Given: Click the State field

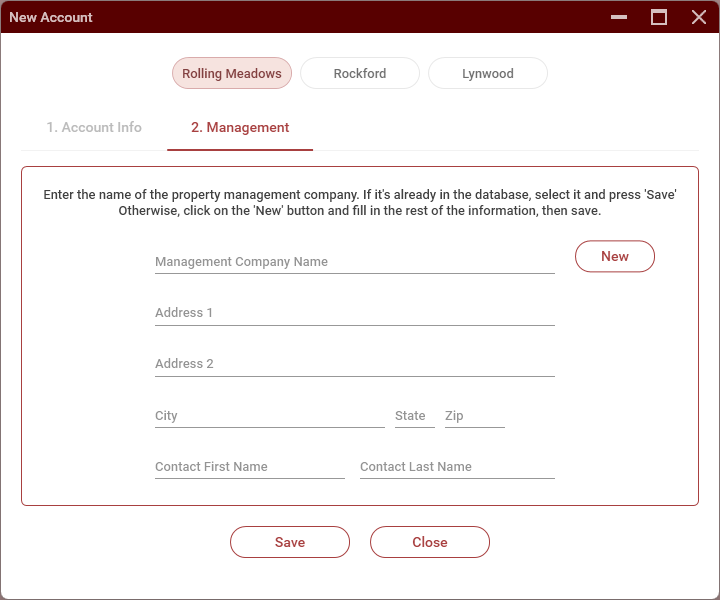Looking at the screenshot, I should tap(414, 416).
